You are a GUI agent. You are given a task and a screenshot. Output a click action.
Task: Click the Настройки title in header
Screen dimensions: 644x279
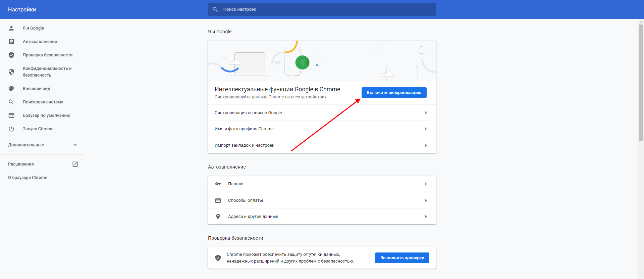(22, 9)
